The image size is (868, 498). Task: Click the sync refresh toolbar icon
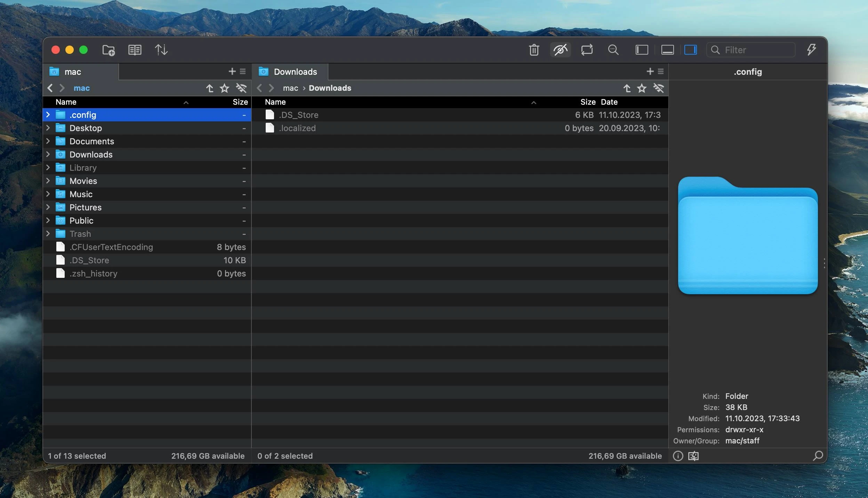coord(587,50)
